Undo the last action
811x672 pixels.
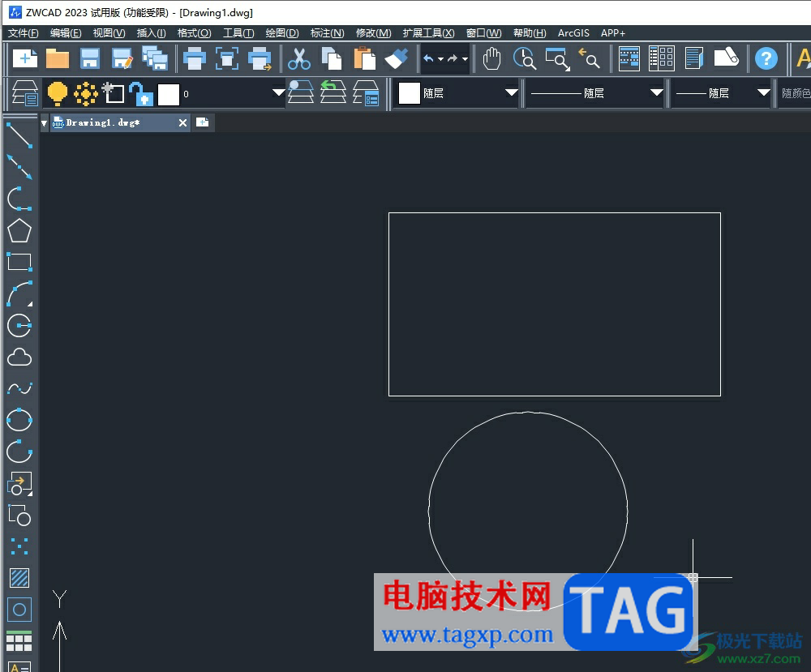(428, 58)
